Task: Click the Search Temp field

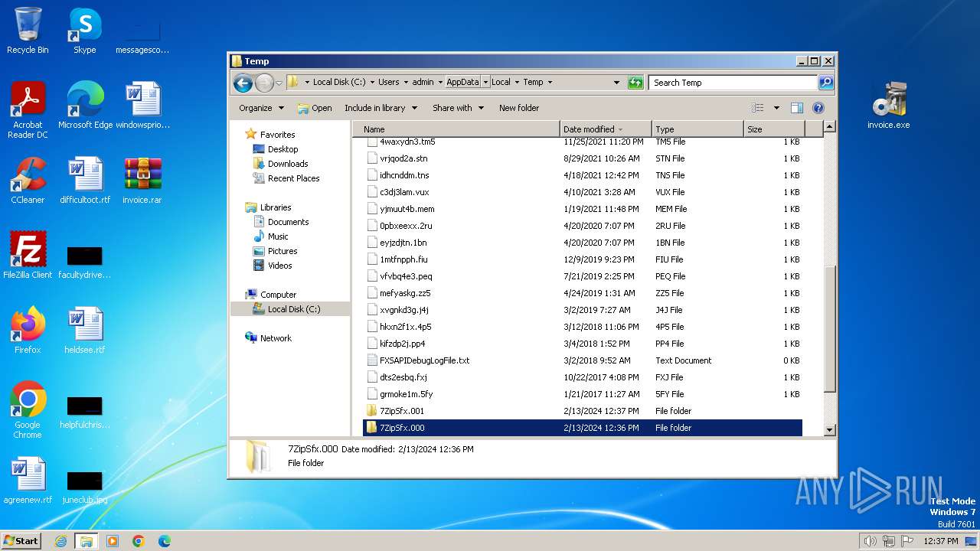Action: coord(733,83)
